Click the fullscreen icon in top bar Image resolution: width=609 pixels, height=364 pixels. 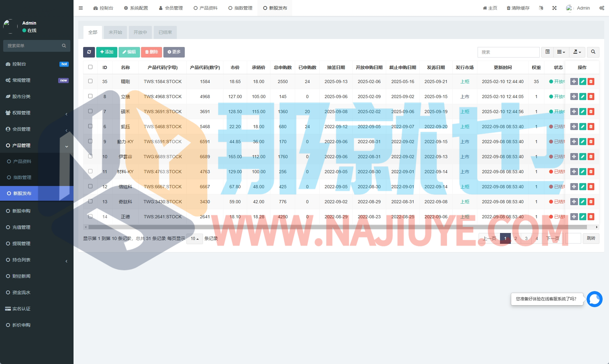coord(554,8)
